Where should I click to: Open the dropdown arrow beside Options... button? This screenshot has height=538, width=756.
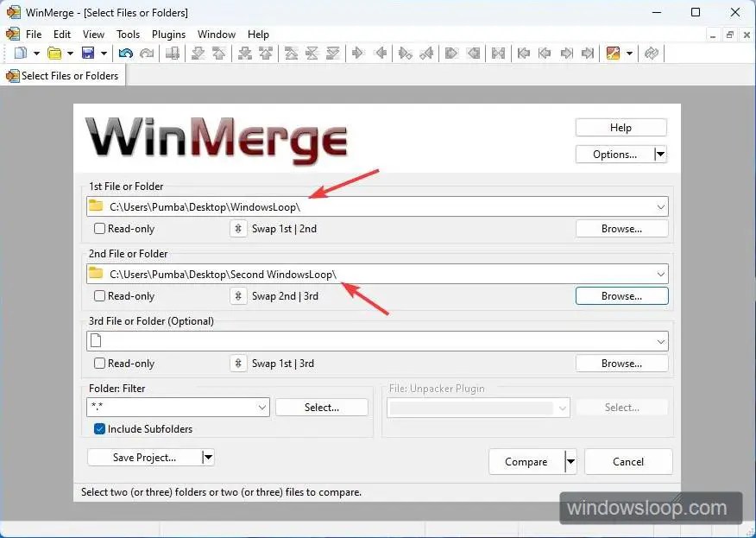[x=660, y=155]
